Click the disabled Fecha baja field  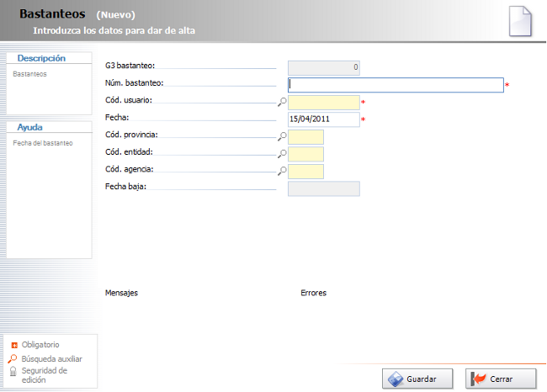[324, 188]
